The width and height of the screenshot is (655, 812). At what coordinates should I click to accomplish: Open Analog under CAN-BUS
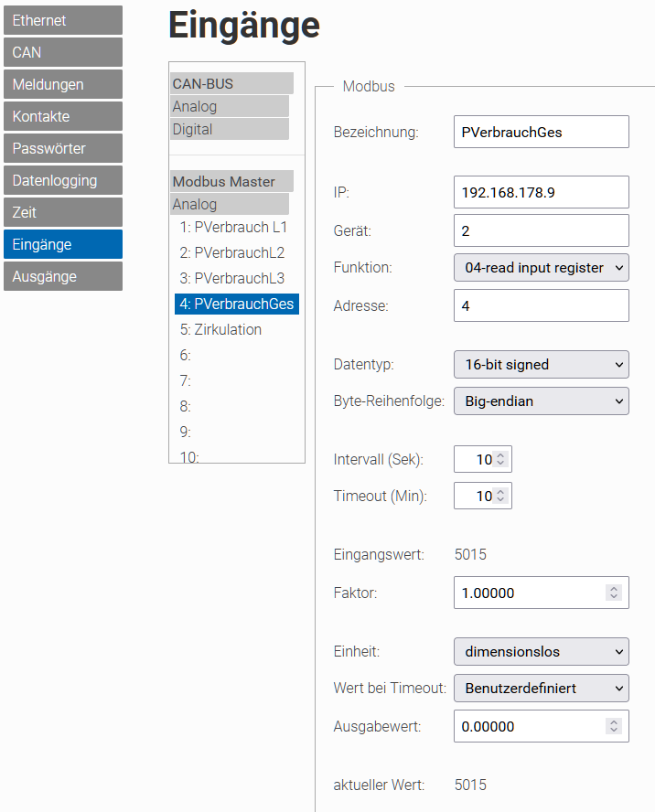(x=230, y=106)
